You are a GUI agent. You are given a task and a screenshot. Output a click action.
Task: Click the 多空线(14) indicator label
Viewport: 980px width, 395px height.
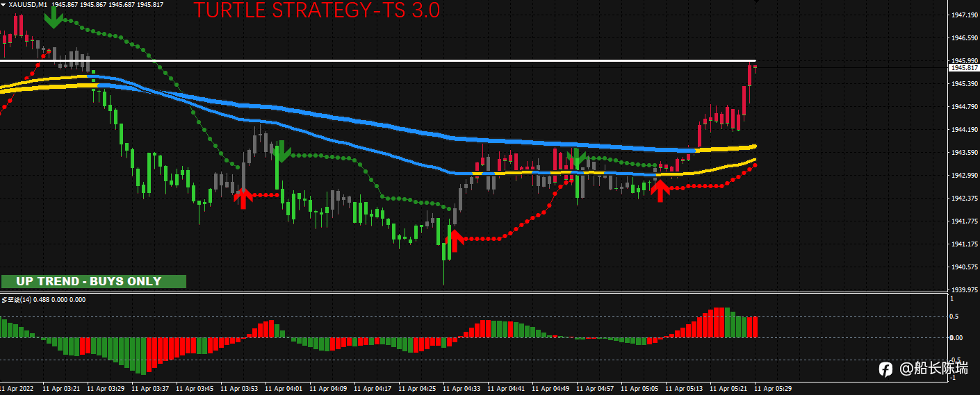(16, 299)
